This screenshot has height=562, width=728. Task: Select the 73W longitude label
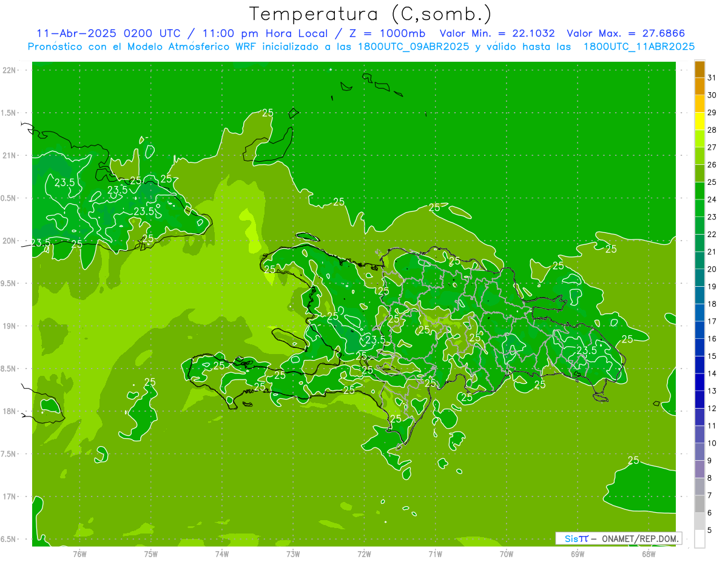pos(293,554)
